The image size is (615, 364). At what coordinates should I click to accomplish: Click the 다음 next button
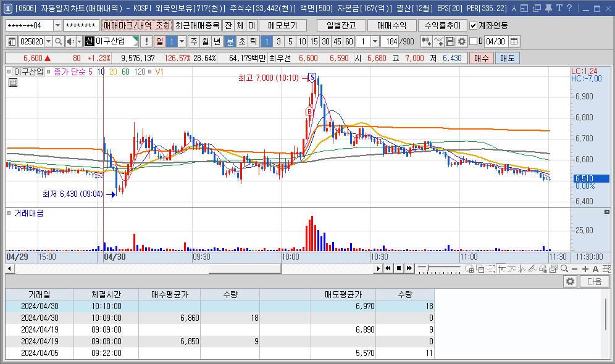594,281
